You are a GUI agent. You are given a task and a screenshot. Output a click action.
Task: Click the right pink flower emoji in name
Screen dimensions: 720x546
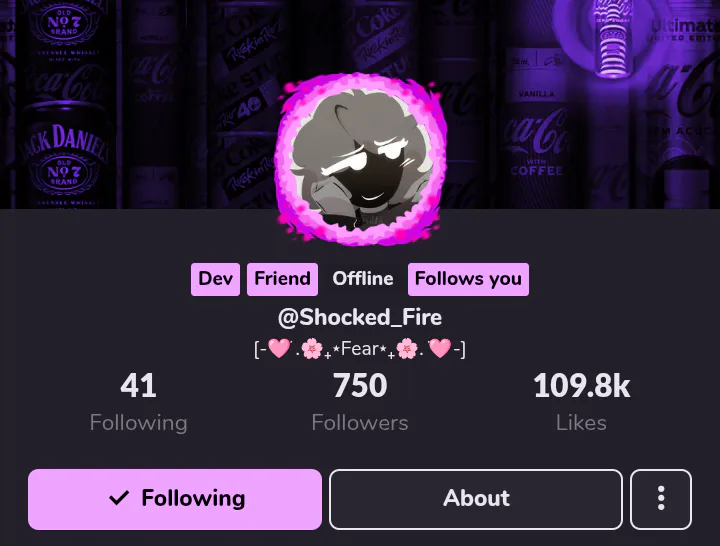click(x=407, y=349)
